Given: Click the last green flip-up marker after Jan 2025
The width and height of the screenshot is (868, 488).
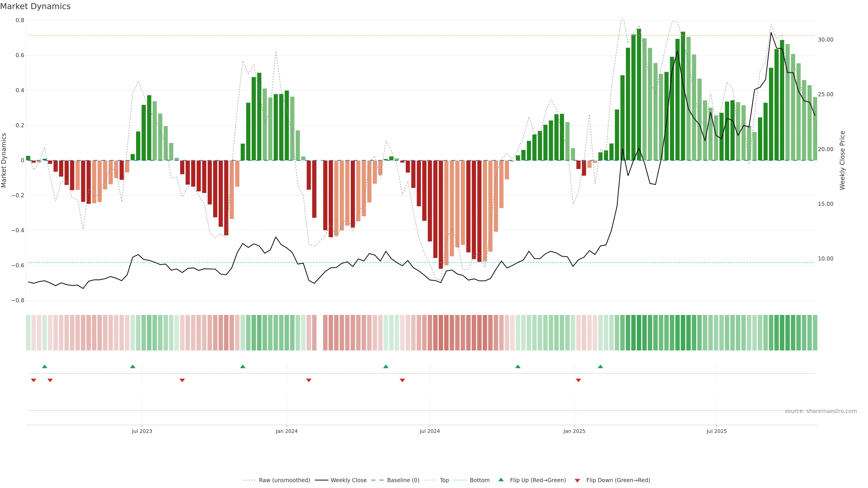Looking at the screenshot, I should point(600,366).
